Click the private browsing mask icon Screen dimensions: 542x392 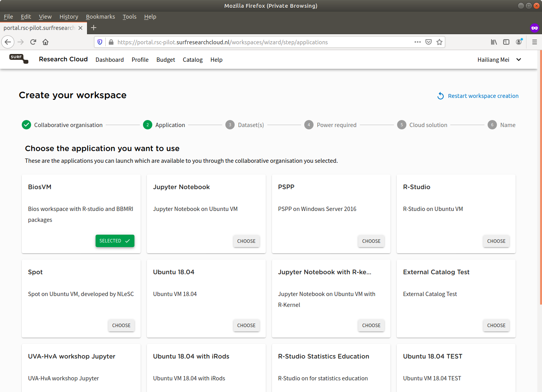click(535, 28)
